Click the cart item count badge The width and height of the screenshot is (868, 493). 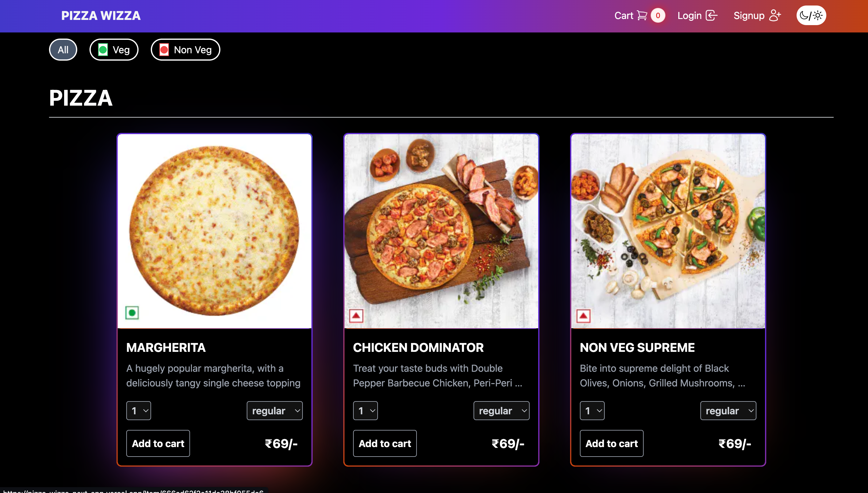pos(657,16)
